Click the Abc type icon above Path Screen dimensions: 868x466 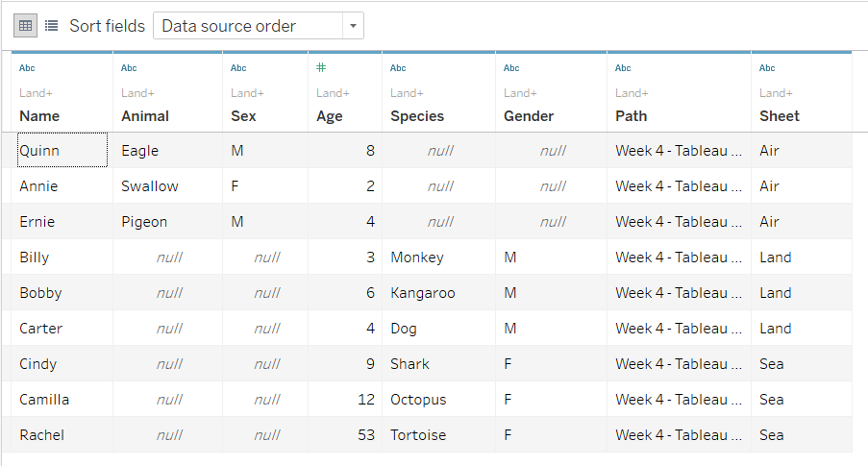point(623,68)
